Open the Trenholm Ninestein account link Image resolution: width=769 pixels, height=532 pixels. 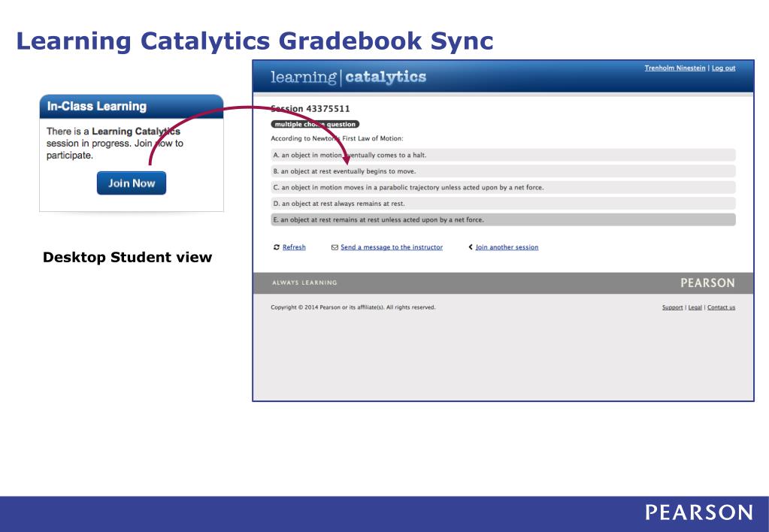(x=675, y=68)
